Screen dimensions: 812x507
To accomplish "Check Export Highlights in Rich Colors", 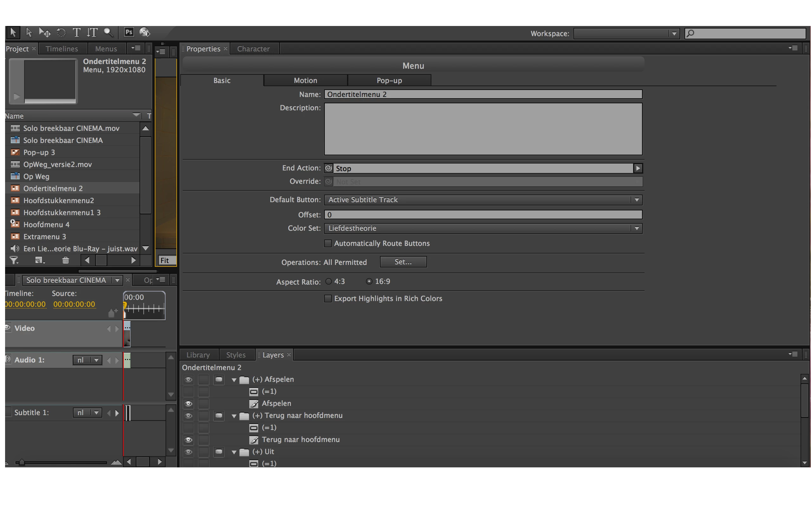I will tap(328, 298).
